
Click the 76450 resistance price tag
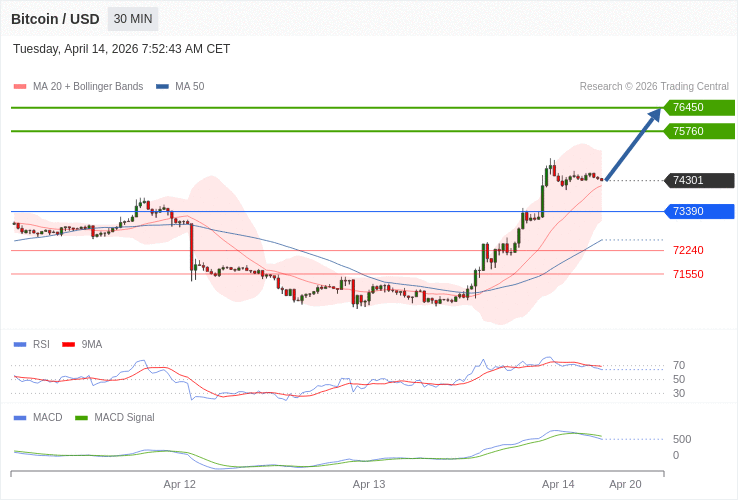(x=699, y=107)
